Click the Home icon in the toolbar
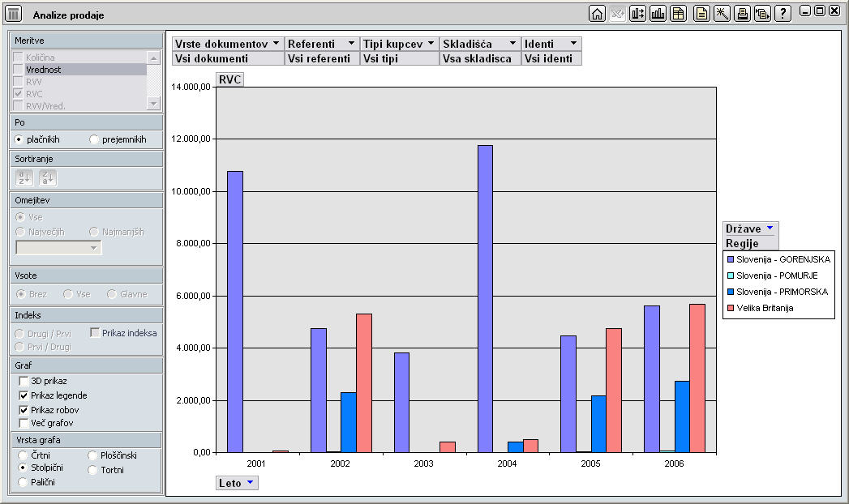 coord(597,13)
